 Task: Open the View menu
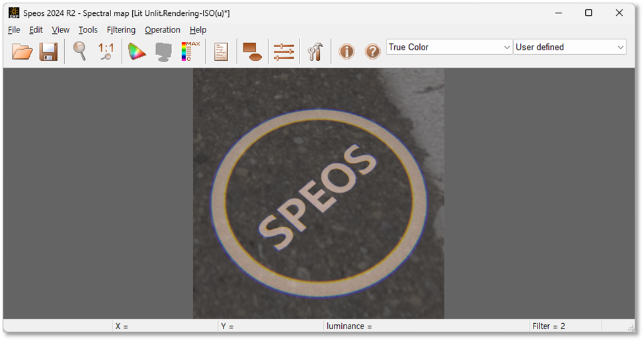point(60,30)
